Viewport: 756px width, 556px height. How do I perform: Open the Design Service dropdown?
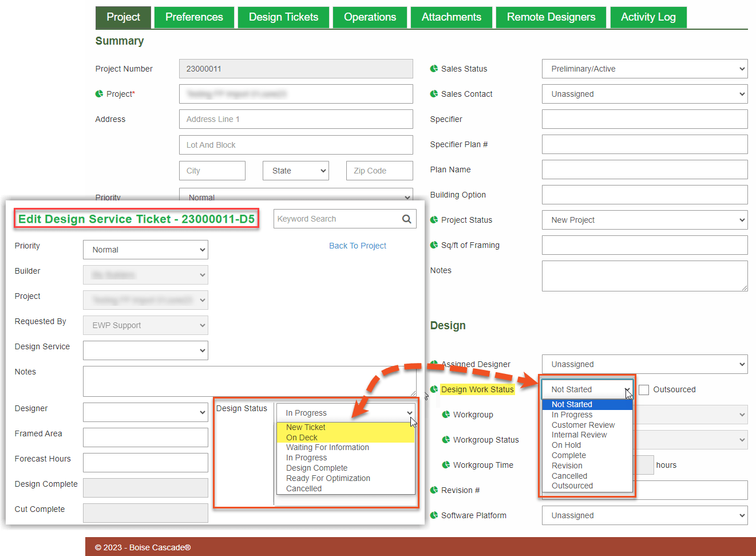pos(145,350)
